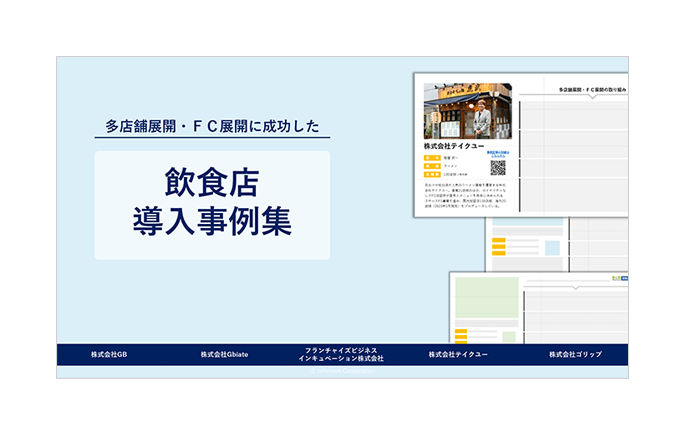Click the ramen shop storefront photo
686x435 pixels.
tap(467, 111)
